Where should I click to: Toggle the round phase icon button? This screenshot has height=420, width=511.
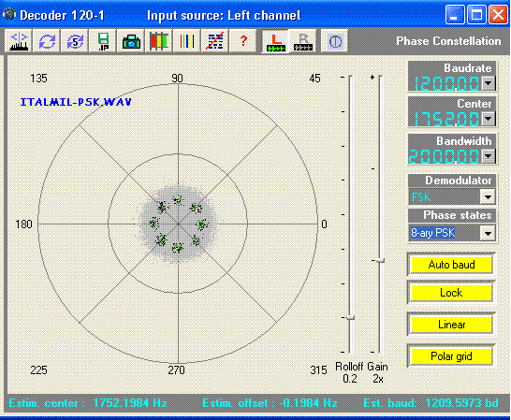click(x=335, y=41)
